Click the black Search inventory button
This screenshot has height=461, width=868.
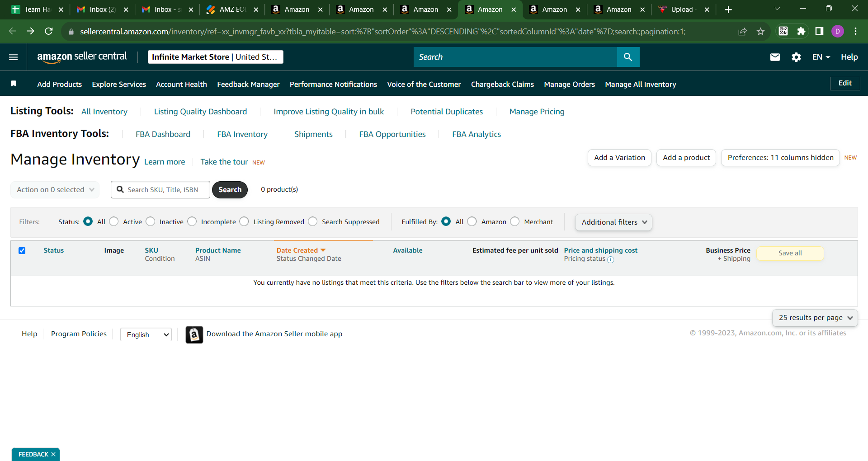point(230,190)
